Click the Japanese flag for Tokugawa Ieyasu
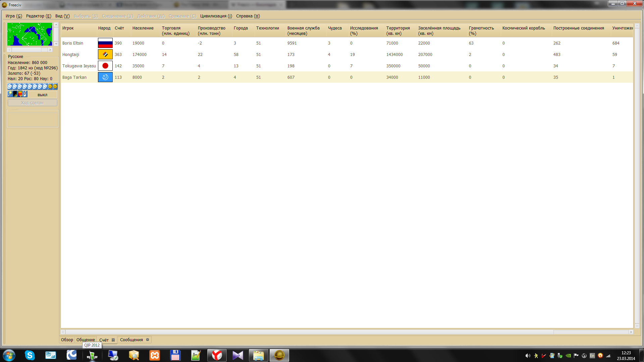The image size is (644, 362). (105, 66)
